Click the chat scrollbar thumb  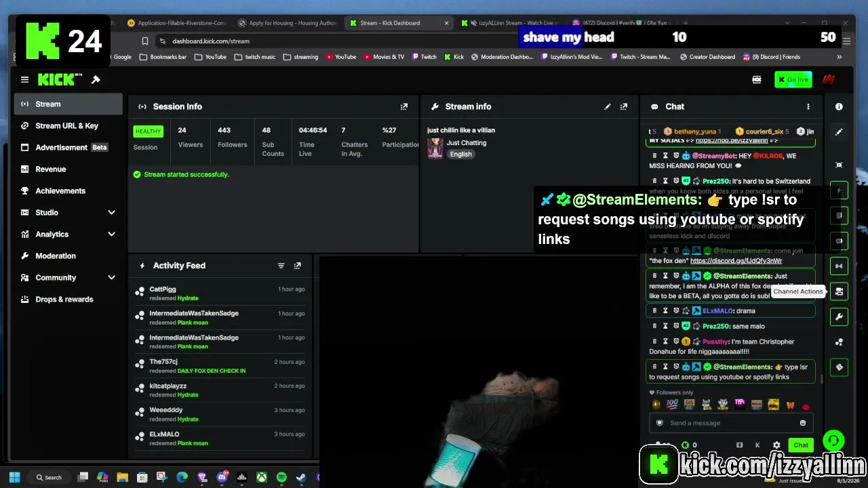tap(823, 379)
